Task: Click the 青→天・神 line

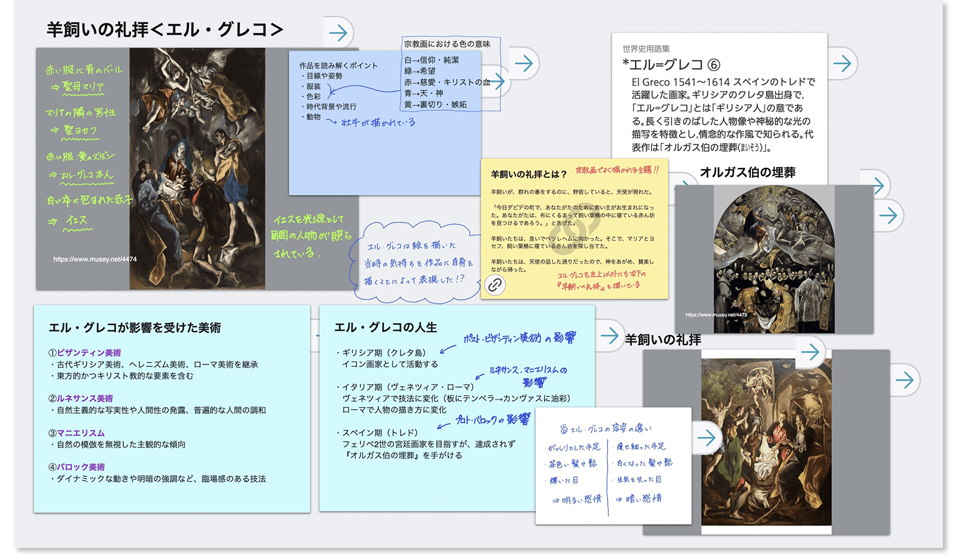Action: pyautogui.click(x=424, y=93)
